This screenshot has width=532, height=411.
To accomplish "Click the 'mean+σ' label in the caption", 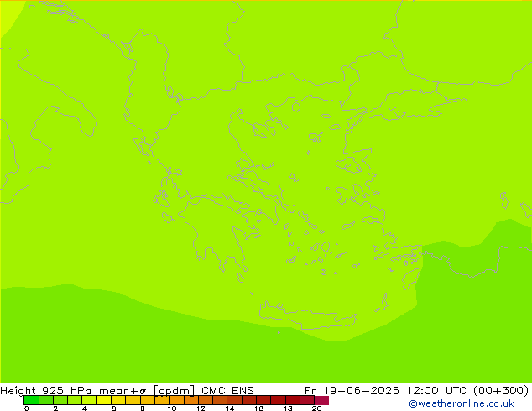I will pyautogui.click(x=123, y=391).
